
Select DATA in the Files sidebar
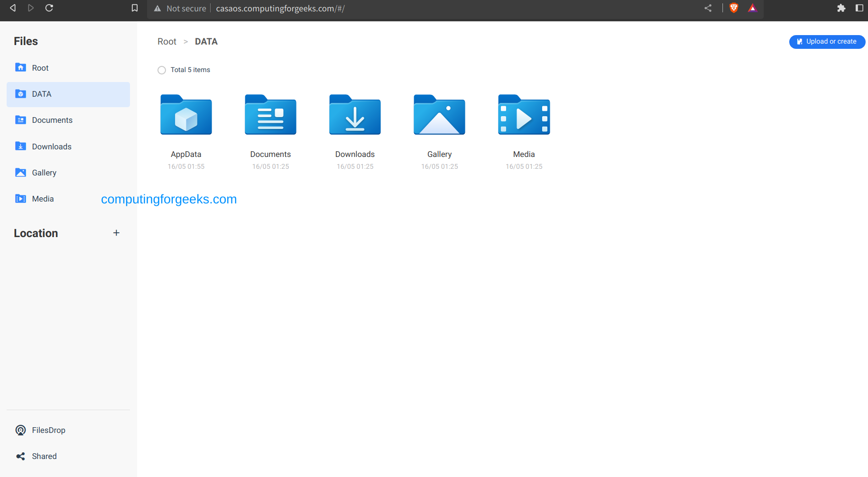(x=41, y=94)
